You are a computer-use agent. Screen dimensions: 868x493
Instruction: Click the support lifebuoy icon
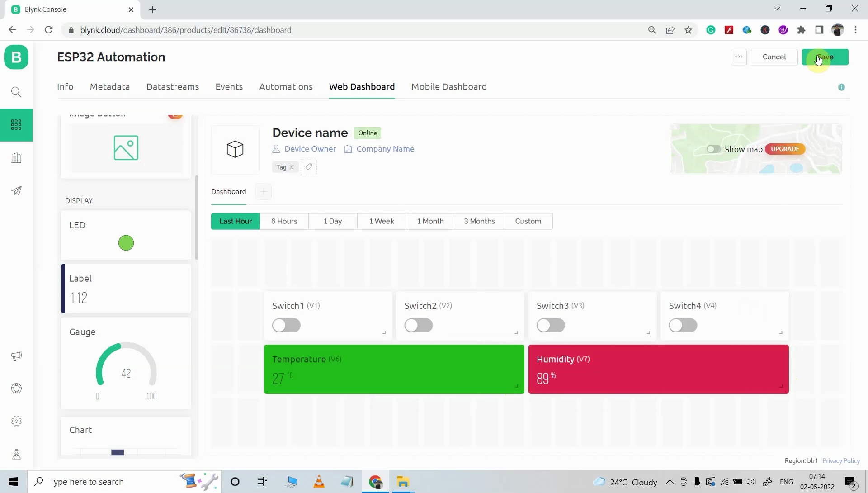point(16,388)
